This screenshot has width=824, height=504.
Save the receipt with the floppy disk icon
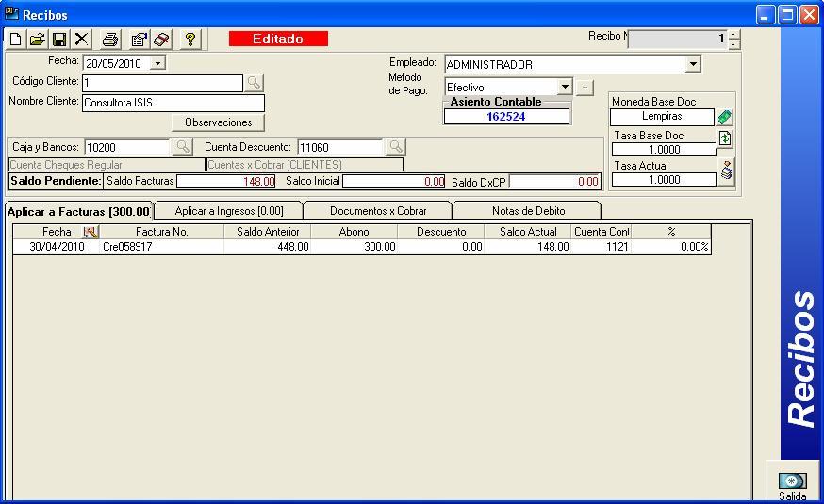point(59,40)
